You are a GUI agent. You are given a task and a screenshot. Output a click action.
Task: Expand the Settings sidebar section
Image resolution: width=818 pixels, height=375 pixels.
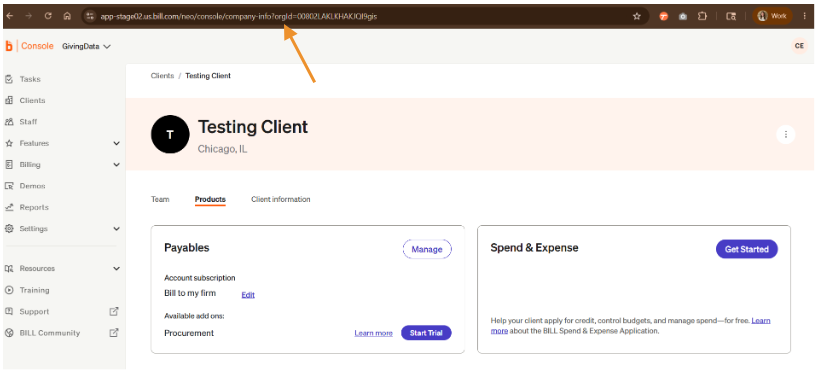point(63,229)
